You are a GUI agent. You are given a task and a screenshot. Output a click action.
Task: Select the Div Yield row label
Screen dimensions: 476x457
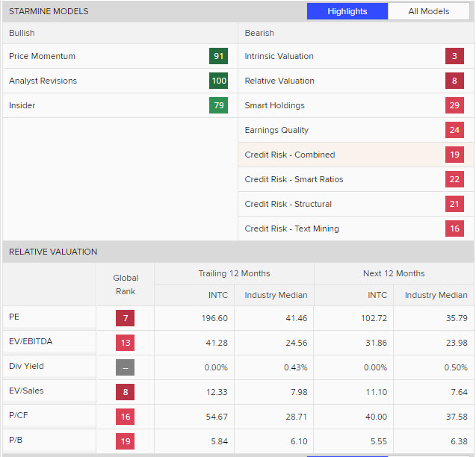click(x=26, y=366)
